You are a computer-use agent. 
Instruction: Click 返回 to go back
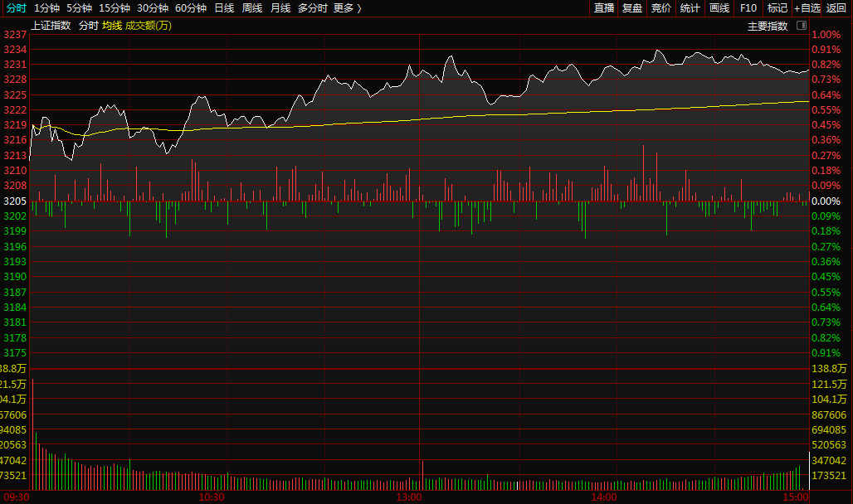point(836,7)
